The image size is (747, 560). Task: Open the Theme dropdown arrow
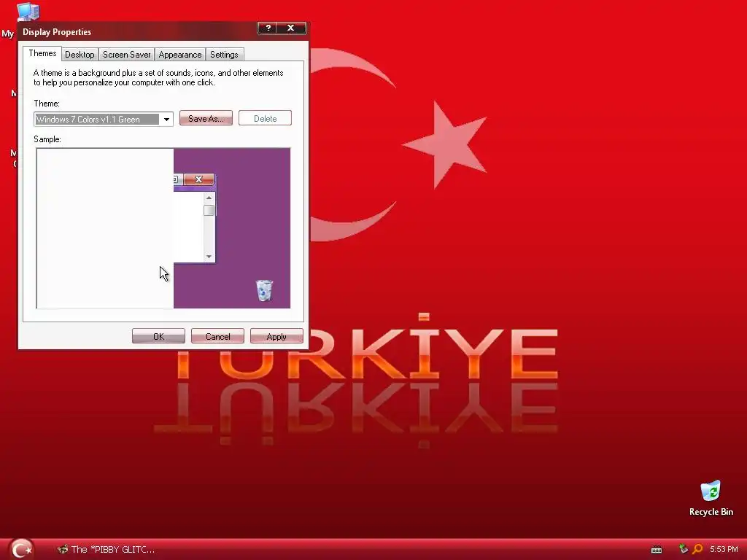pos(166,119)
